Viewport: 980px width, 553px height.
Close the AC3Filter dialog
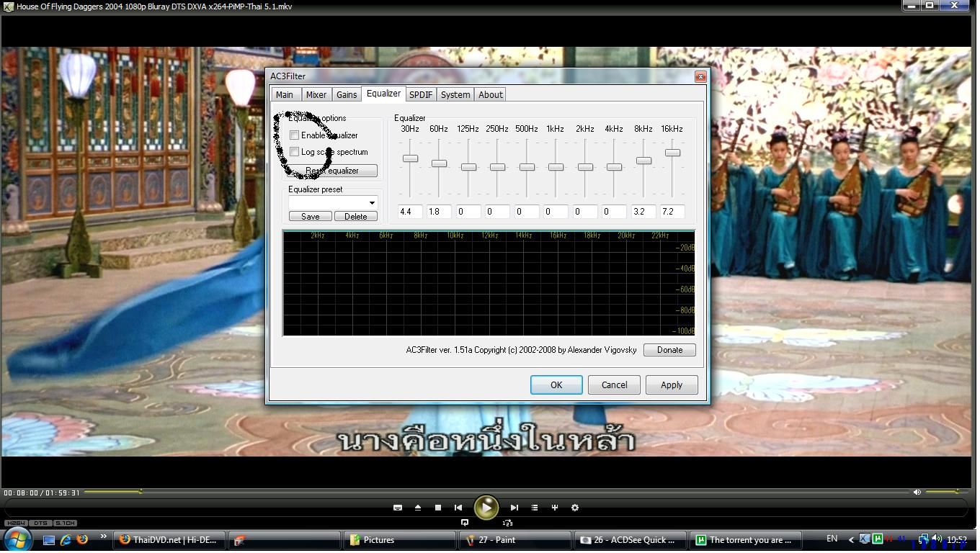tap(700, 76)
